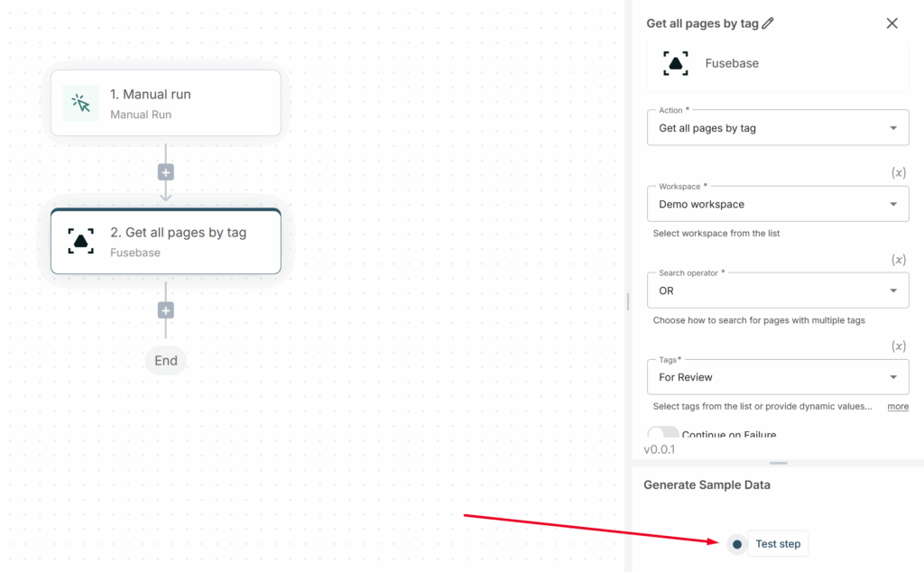Open the Action dropdown

click(777, 128)
